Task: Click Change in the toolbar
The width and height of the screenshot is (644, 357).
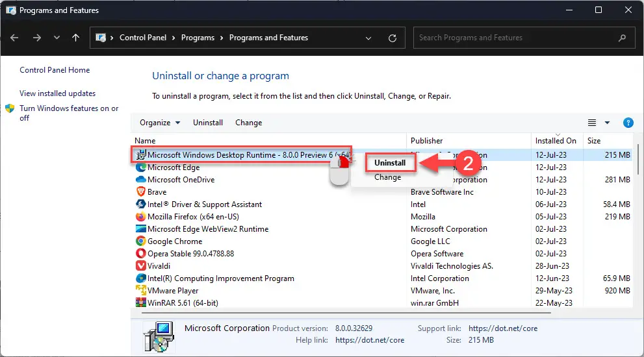Action: tap(248, 123)
